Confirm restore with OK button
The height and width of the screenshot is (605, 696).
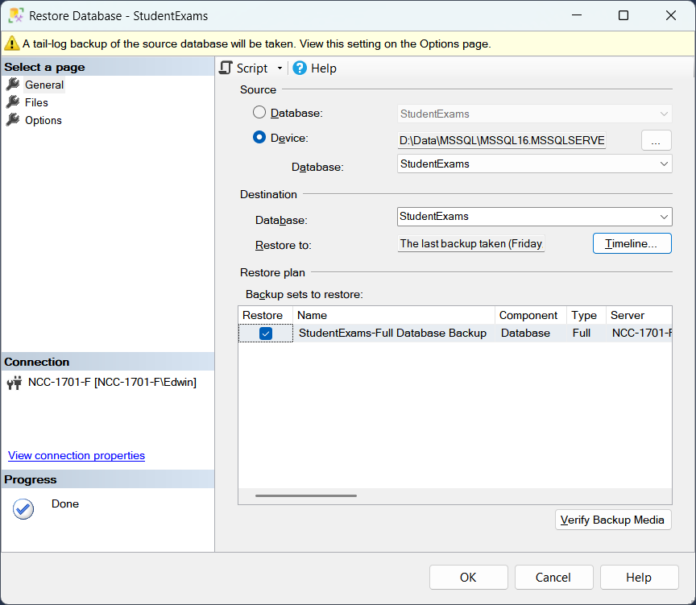click(468, 577)
